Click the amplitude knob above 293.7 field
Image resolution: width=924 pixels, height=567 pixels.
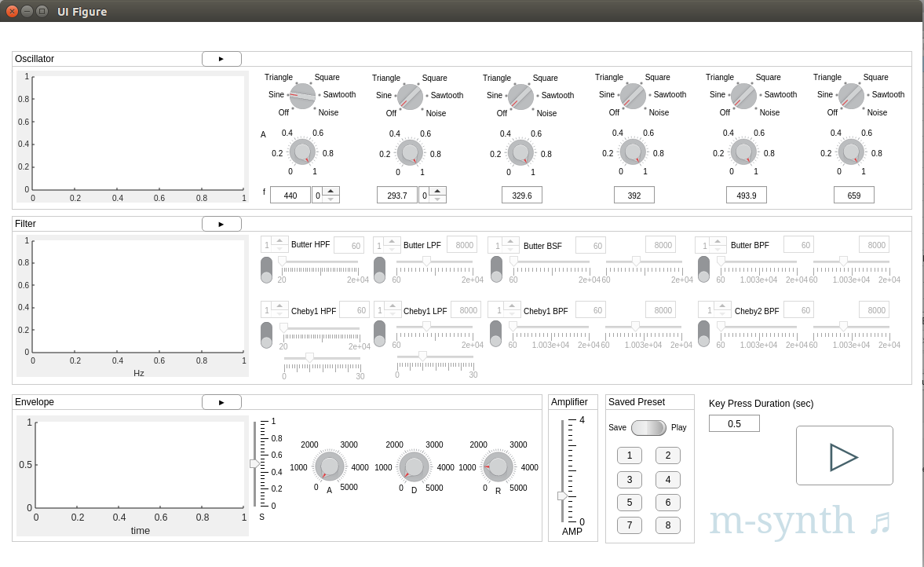point(410,152)
